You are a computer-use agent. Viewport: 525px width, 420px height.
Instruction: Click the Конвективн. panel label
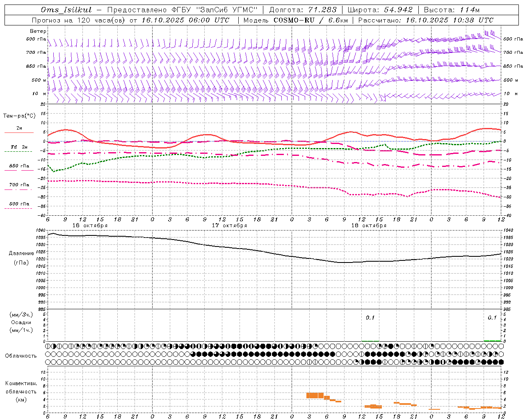(x=21, y=383)
